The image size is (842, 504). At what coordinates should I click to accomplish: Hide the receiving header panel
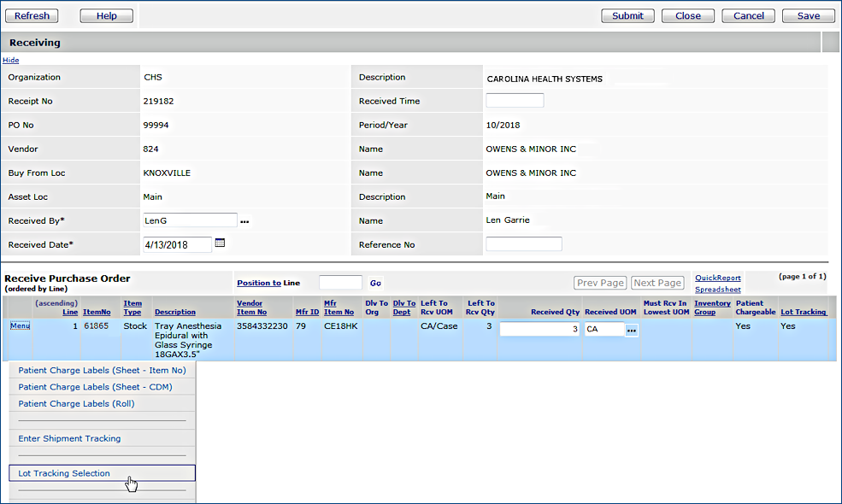point(10,60)
